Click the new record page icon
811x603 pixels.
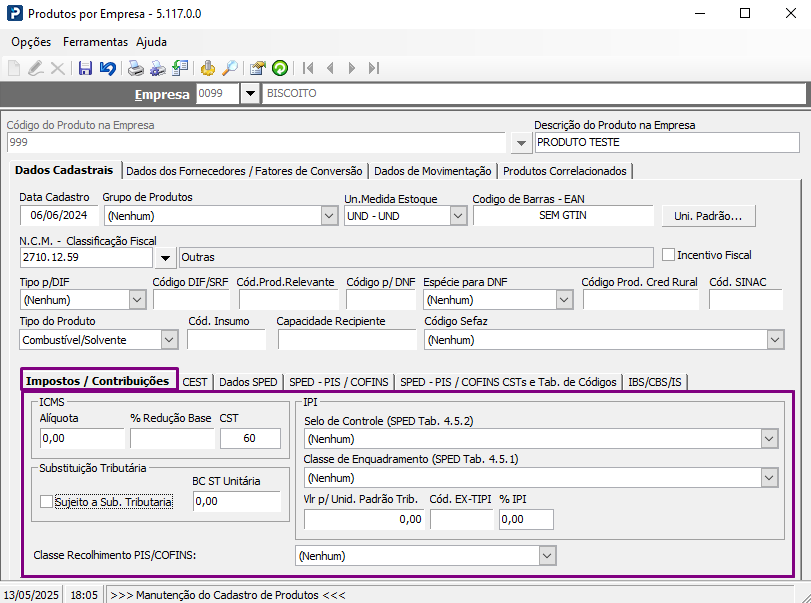click(x=14, y=68)
